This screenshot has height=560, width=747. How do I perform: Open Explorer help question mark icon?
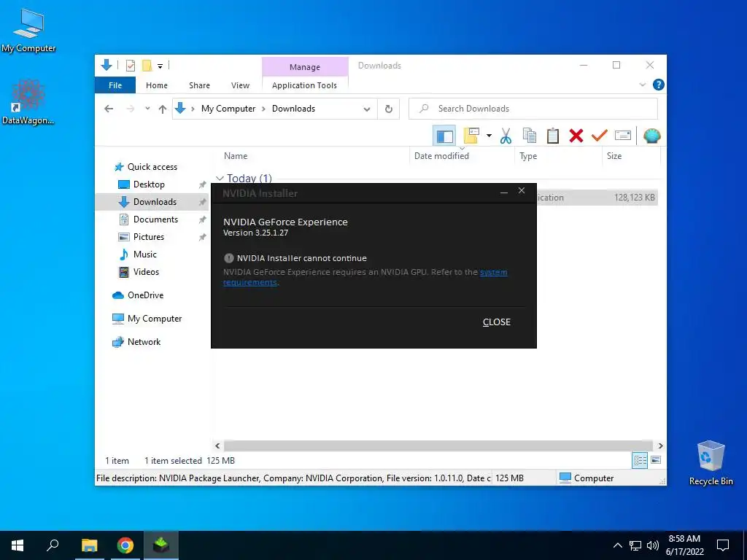click(659, 85)
